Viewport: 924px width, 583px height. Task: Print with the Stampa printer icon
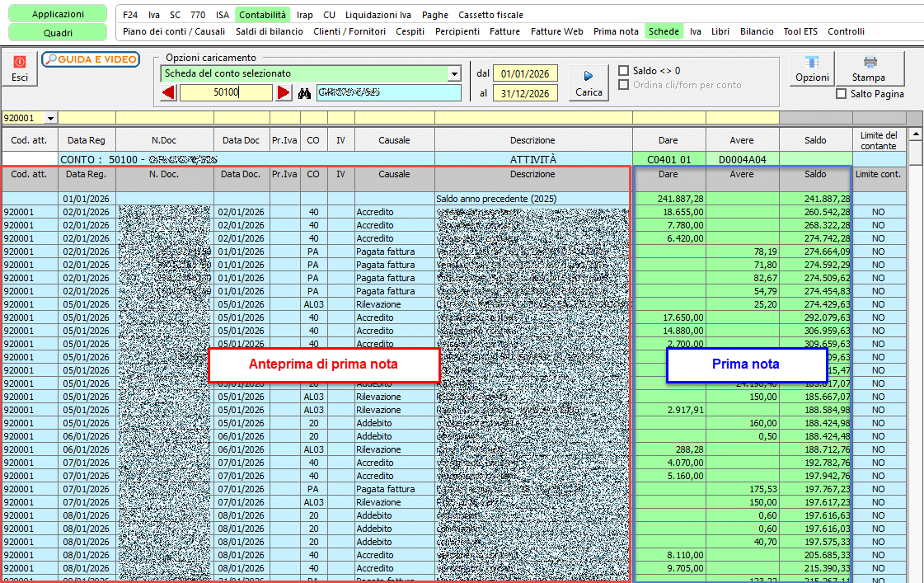click(869, 69)
